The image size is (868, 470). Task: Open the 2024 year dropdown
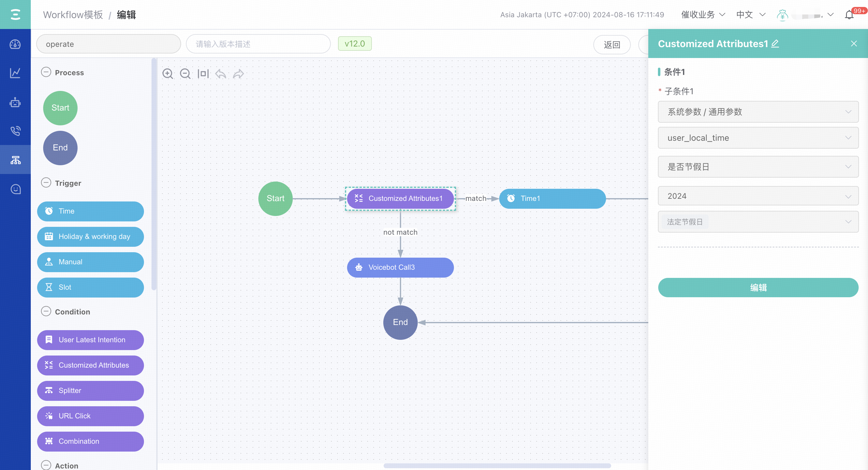pos(758,196)
